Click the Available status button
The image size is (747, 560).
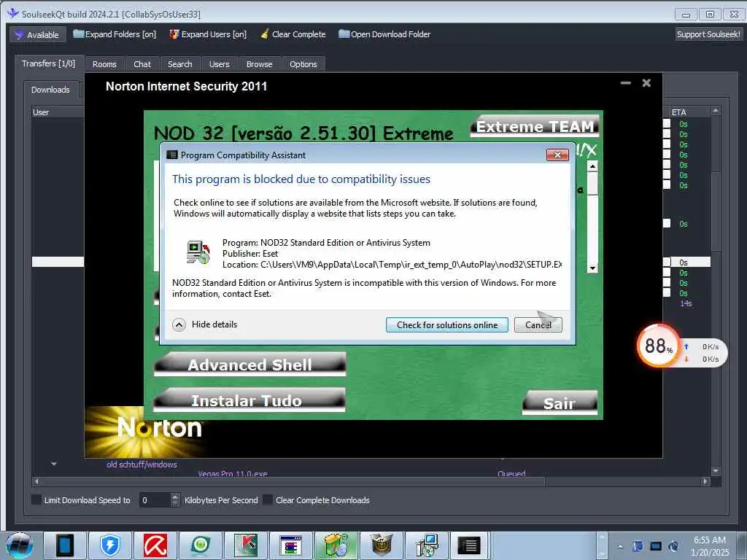(38, 35)
